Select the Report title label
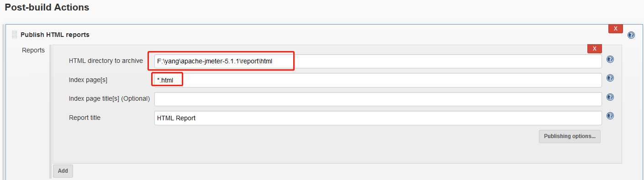644x180 pixels. [x=84, y=118]
